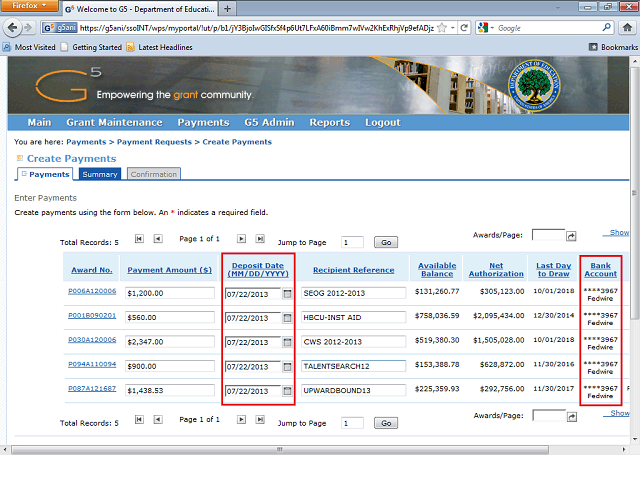The width and height of the screenshot is (640, 480).
Task: Open calendar icon in TALENTSEARCH12 row
Action: click(x=287, y=366)
